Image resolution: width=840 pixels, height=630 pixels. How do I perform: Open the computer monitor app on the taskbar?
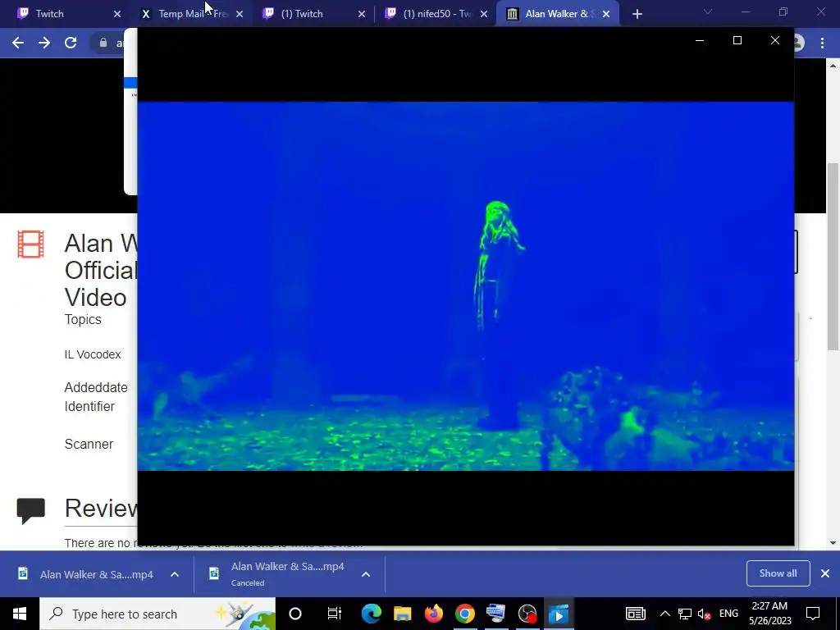pyautogui.click(x=496, y=614)
